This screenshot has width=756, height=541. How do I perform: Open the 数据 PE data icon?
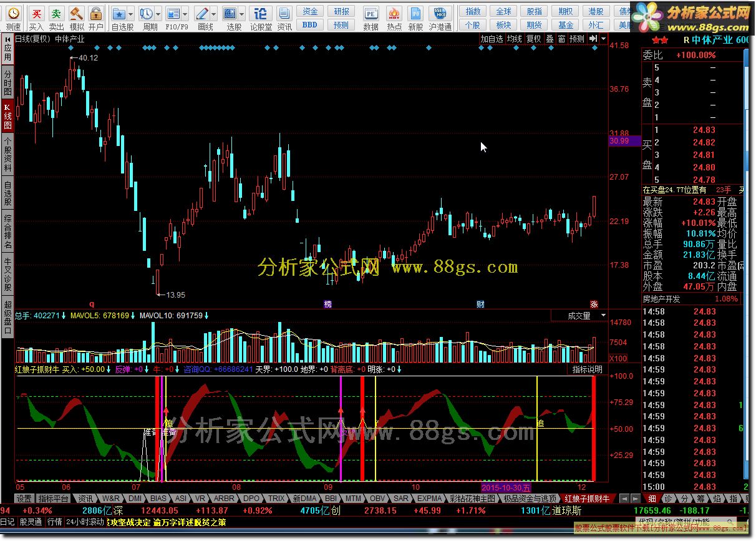(371, 12)
